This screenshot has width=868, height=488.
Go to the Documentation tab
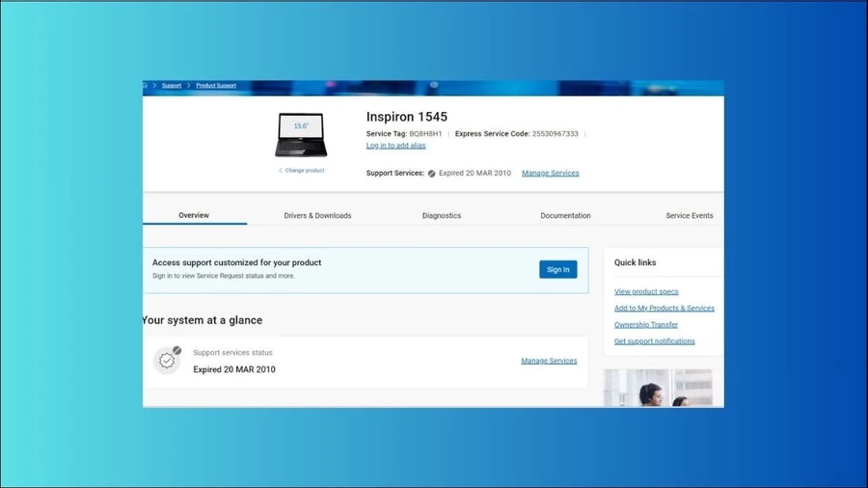[x=565, y=216]
